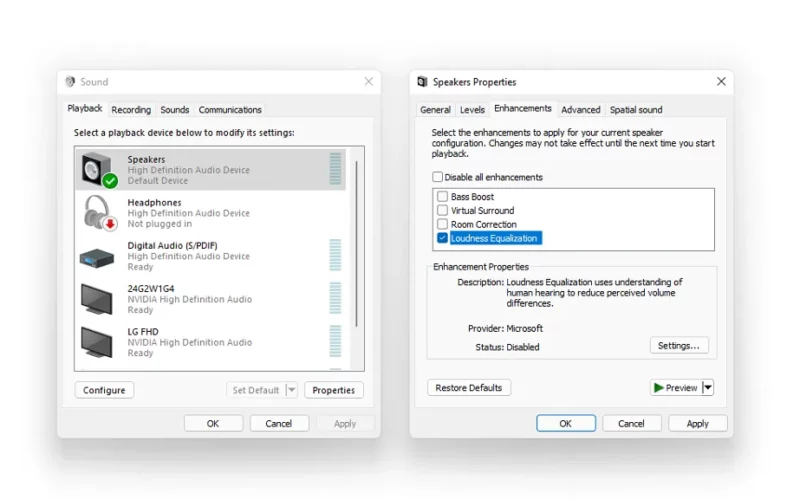This screenshot has width=800, height=500.
Task: Click the Speakers 'Default Device' text
Action: (x=158, y=181)
